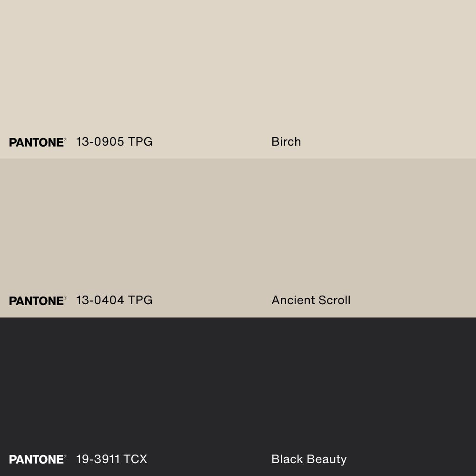Pick the dark Black Beauty swatch
The width and height of the screenshot is (476, 476).
[238, 386]
